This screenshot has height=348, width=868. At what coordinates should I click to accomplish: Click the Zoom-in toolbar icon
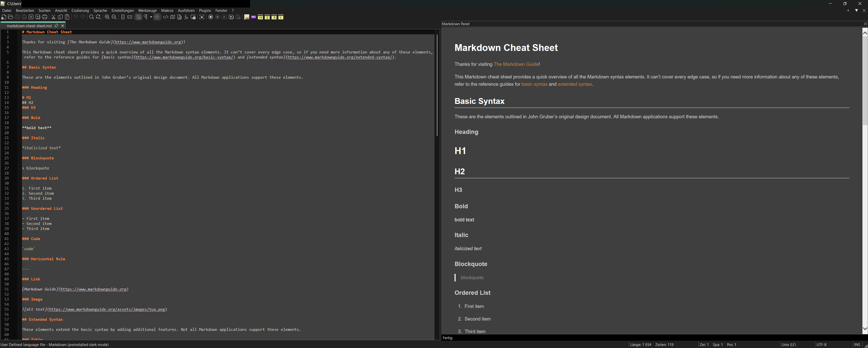click(107, 17)
